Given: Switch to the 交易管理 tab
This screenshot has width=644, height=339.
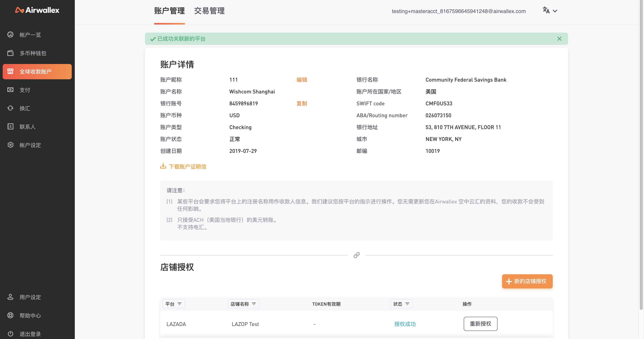Looking at the screenshot, I should click(209, 11).
